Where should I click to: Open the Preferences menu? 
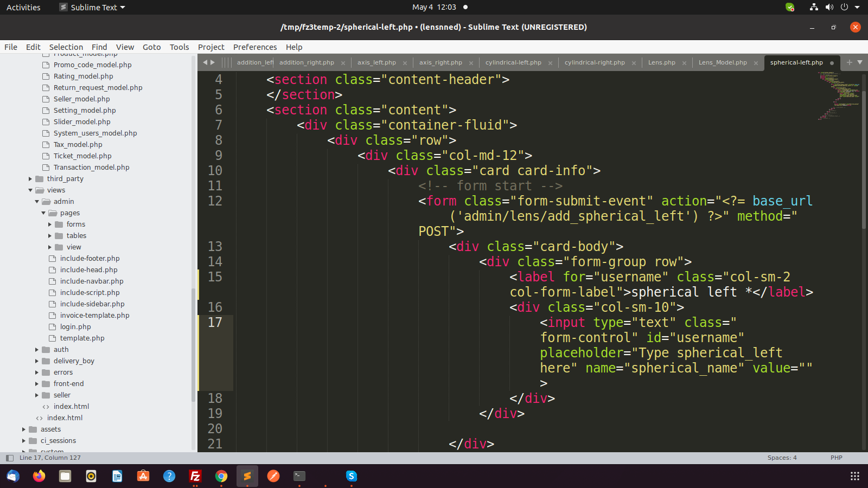[255, 47]
